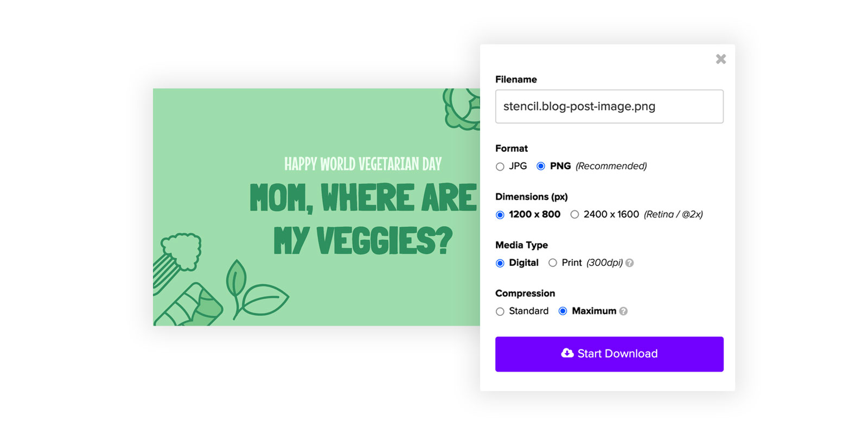This screenshot has height=434, width=868.
Task: Select Digital media type
Action: 500,263
